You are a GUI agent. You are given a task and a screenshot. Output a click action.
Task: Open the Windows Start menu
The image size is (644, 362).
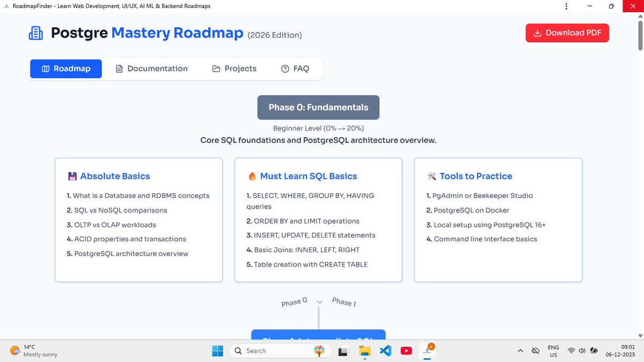[217, 351]
